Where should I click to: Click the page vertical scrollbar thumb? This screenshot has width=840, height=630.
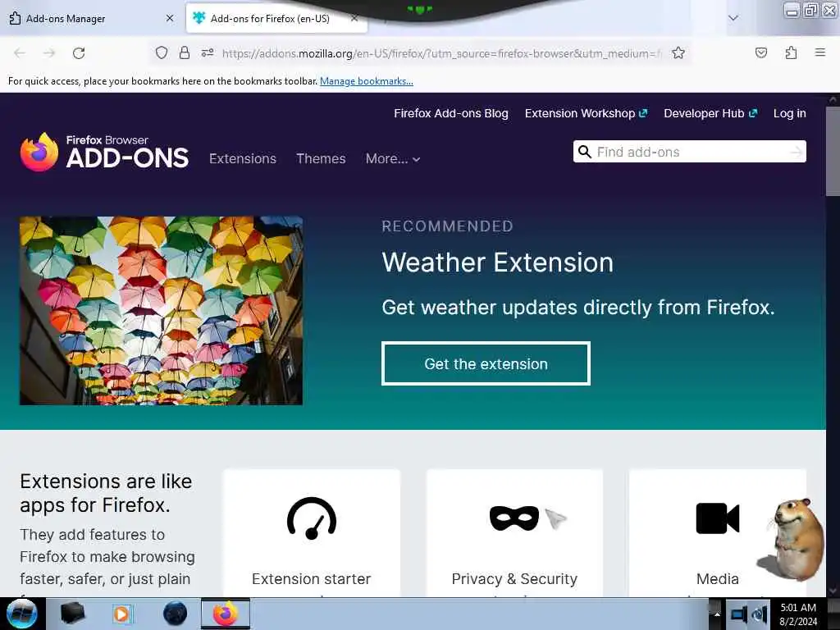click(x=833, y=151)
